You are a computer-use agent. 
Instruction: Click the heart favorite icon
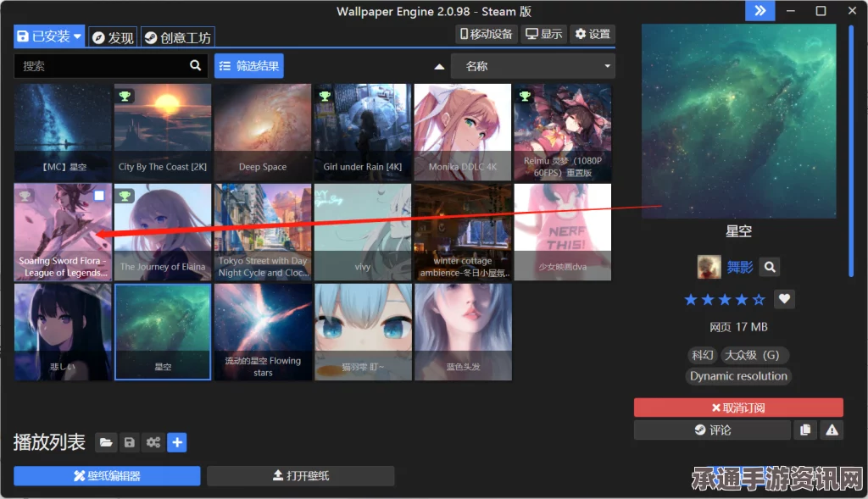click(784, 299)
